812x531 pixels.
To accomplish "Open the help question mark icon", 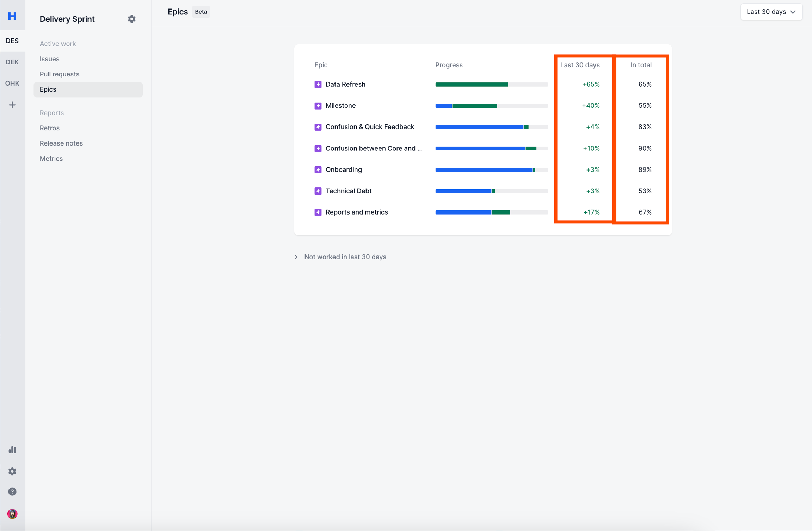I will (12, 492).
